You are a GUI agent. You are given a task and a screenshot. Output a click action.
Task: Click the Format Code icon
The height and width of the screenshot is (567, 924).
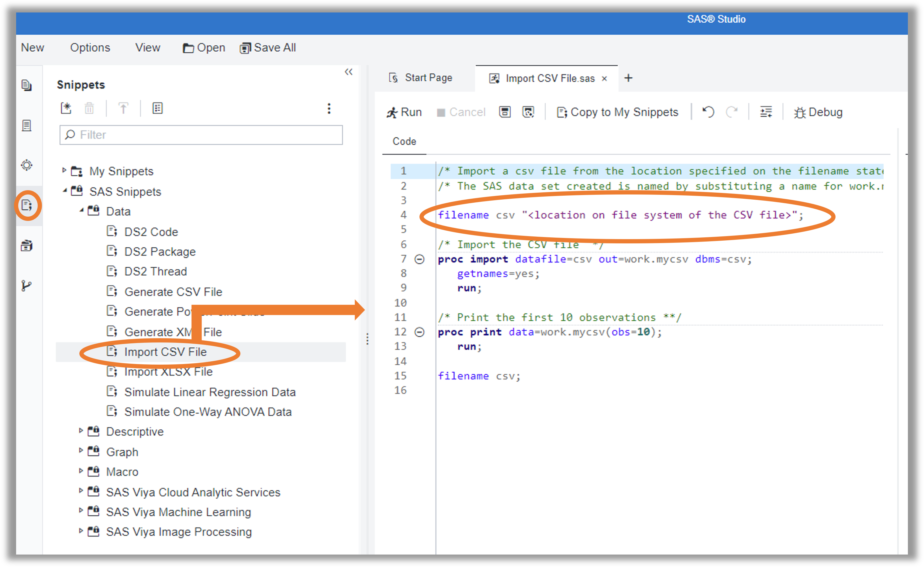click(x=766, y=112)
